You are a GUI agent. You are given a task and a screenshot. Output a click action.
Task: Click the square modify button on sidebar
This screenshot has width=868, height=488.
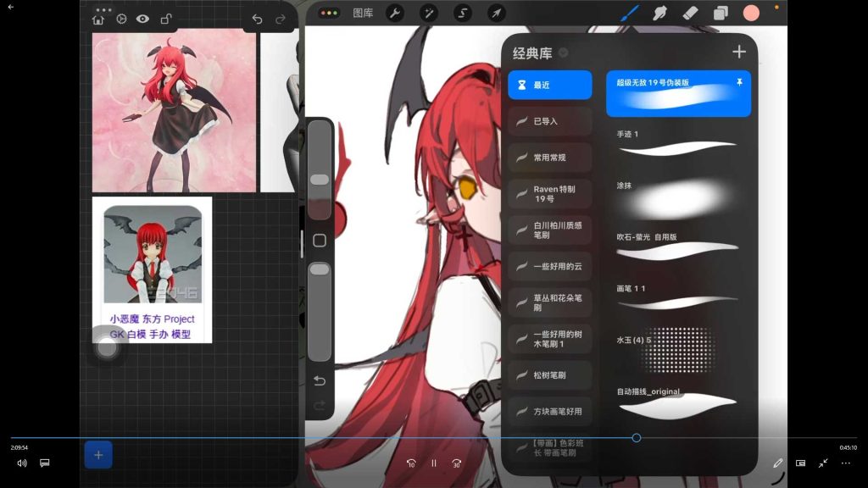point(320,241)
